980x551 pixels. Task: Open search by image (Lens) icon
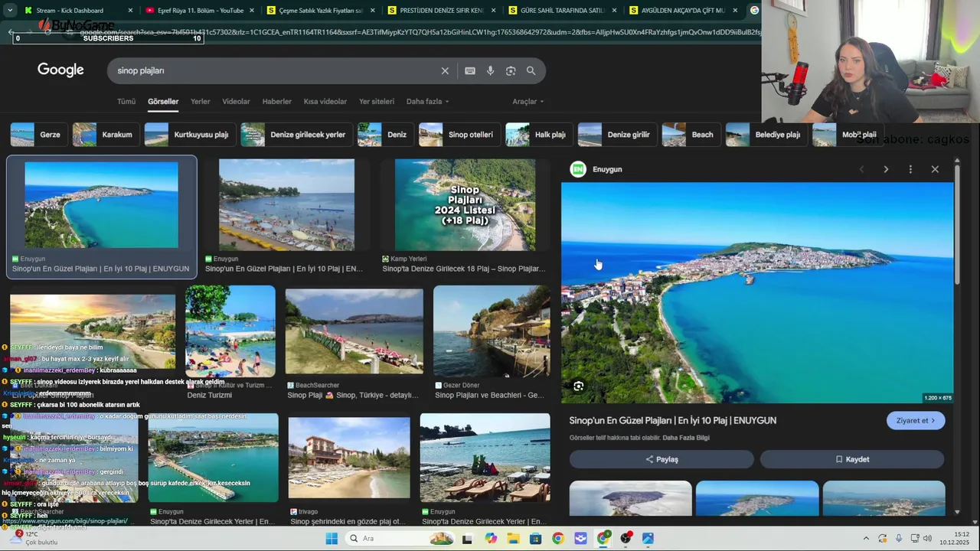511,70
